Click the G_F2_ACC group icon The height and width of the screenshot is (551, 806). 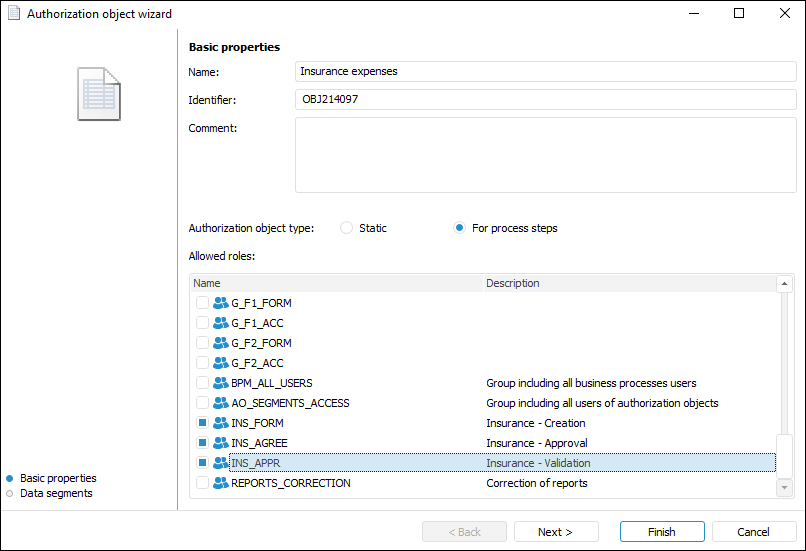point(221,363)
